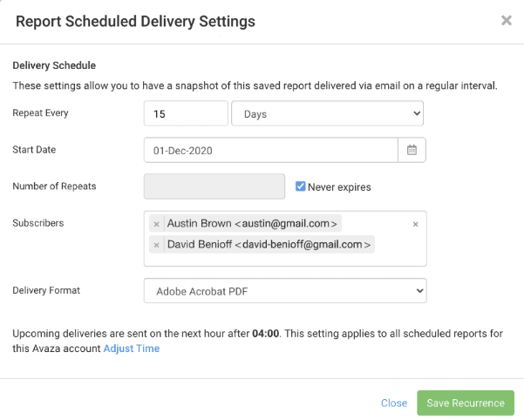Select the David Benioff email tag
524x420 pixels.
[x=269, y=244]
